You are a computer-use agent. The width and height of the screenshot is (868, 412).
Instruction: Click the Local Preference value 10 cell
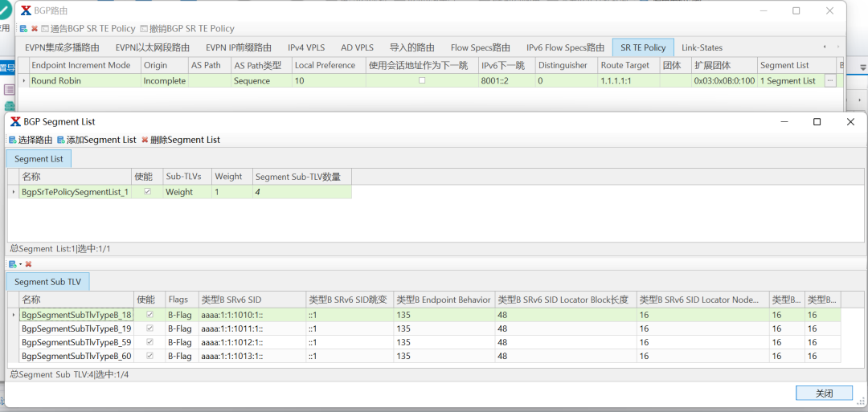(x=328, y=80)
